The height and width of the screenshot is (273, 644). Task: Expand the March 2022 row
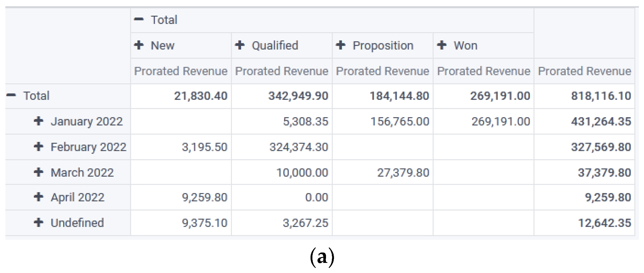pos(39,172)
